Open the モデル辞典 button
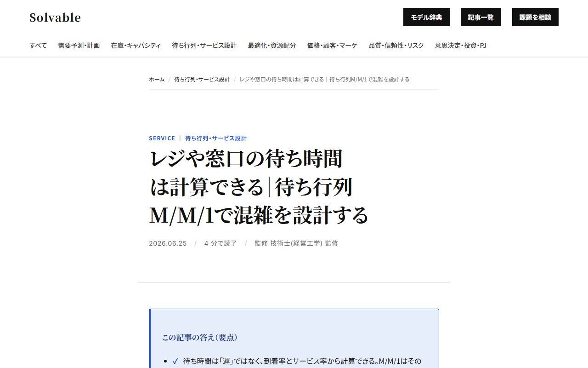This screenshot has width=588, height=368. coord(426,17)
